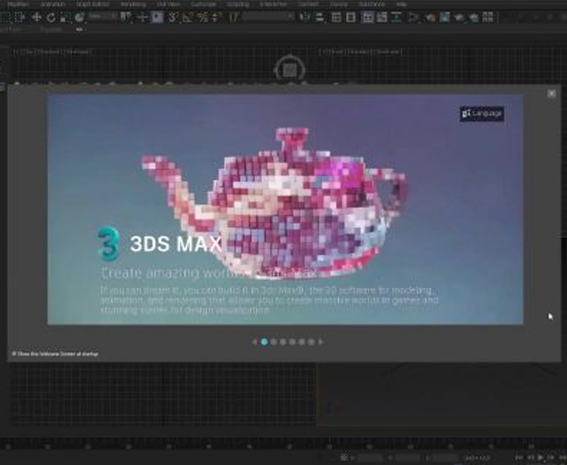This screenshot has height=465, width=567.
Task: Open the Named Selection Sets dropdown
Action: click(x=268, y=17)
